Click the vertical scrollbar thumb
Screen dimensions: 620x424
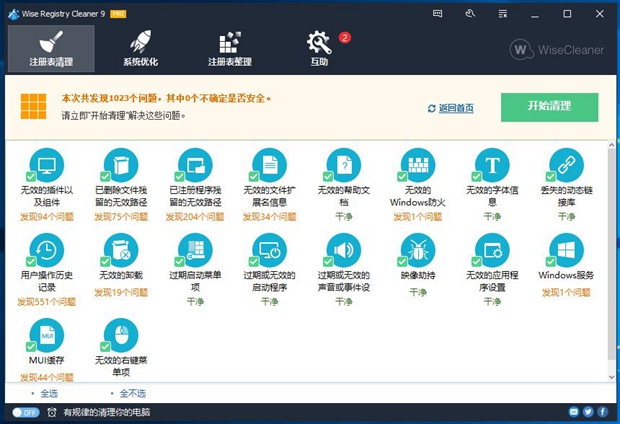point(612,252)
